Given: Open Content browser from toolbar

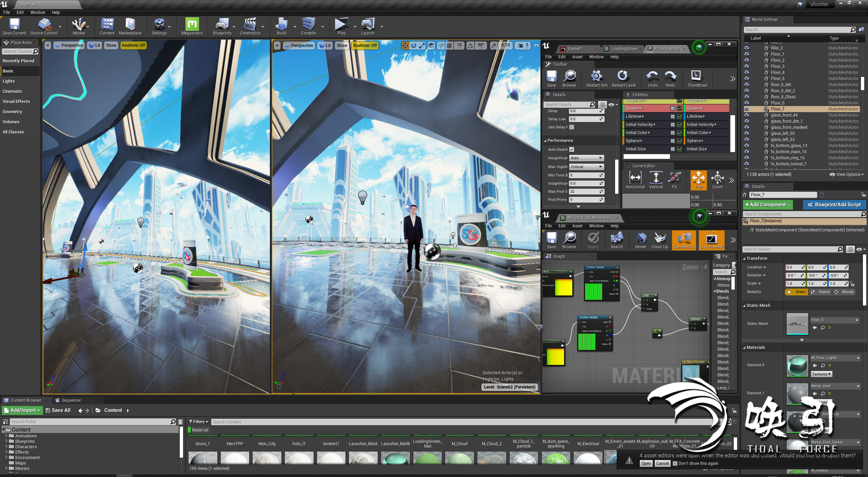Looking at the screenshot, I should (x=107, y=26).
